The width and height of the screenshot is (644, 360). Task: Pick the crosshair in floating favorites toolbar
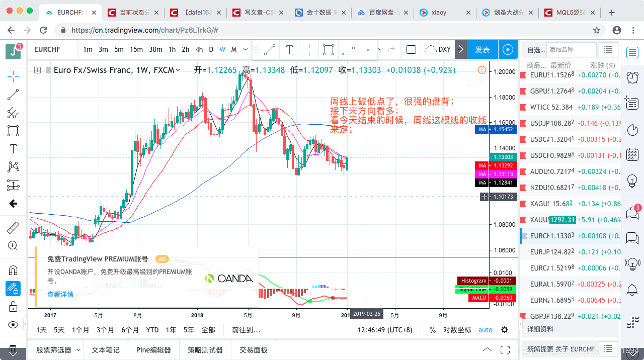[309, 49]
